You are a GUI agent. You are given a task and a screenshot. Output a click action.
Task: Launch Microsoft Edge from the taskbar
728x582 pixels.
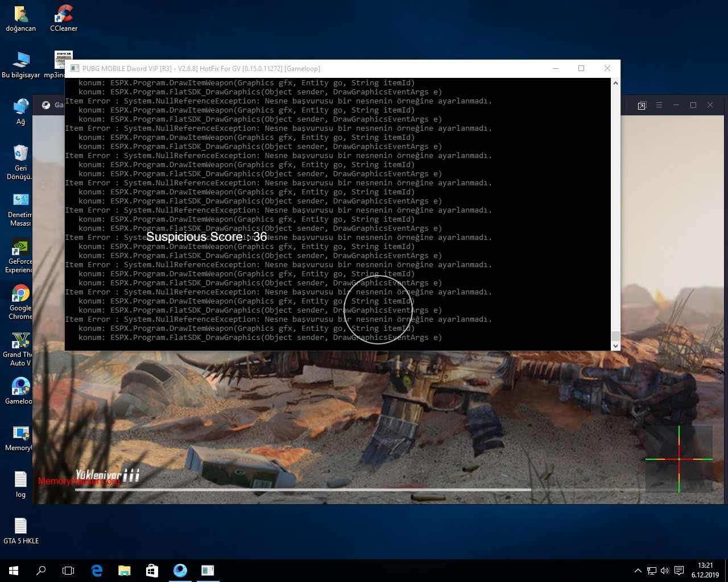97,571
